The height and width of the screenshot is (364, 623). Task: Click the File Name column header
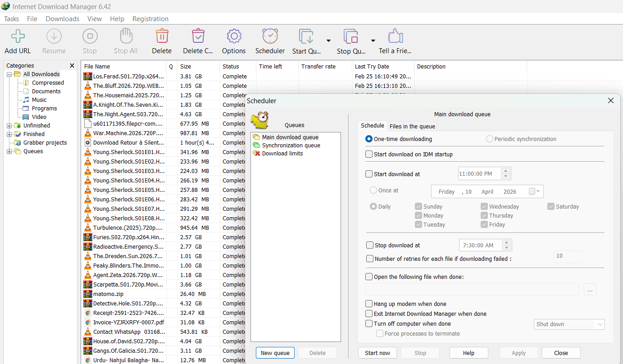pyautogui.click(x=123, y=66)
